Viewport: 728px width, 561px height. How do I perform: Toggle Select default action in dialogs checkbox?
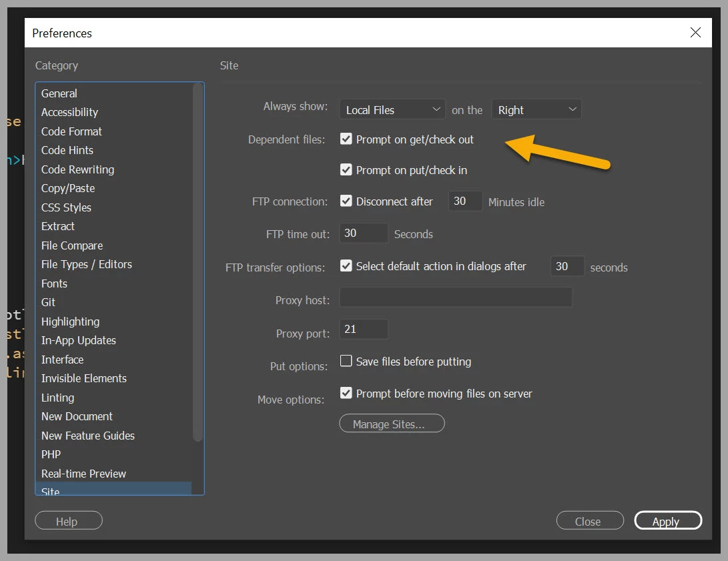(346, 265)
